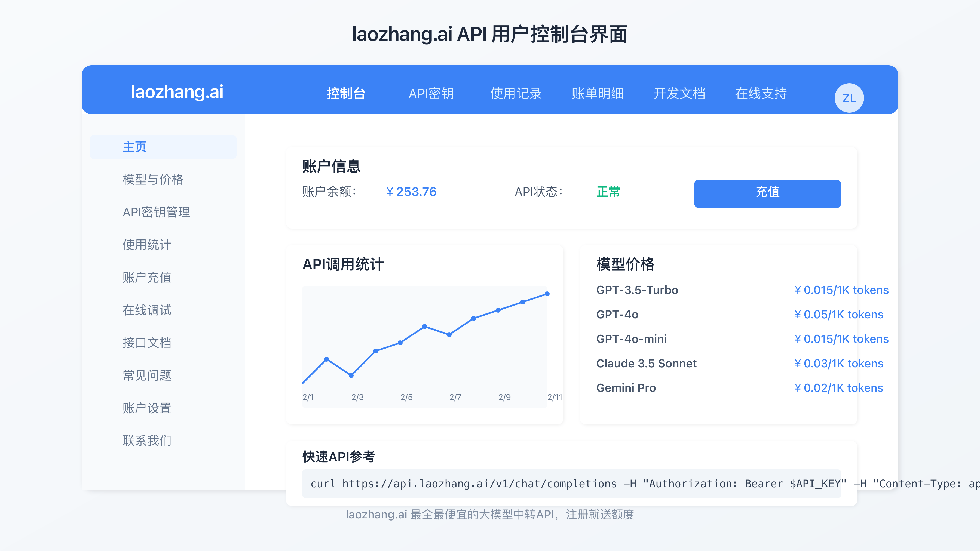Click the curl command code box
This screenshot has width=980, height=551.
[571, 484]
